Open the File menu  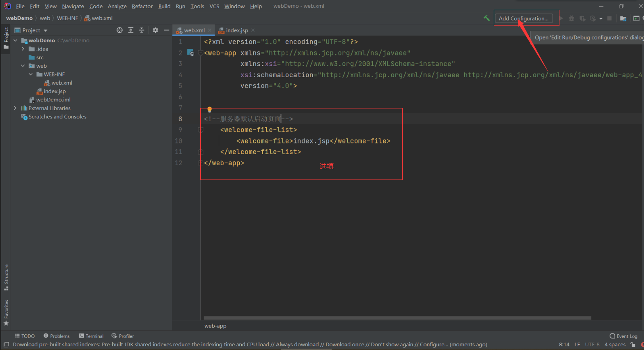[20, 6]
